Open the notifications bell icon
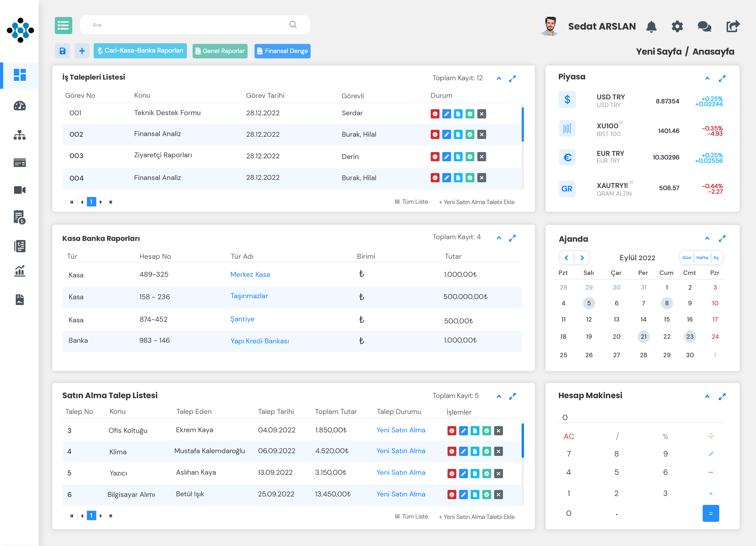756x546 pixels. pyautogui.click(x=651, y=26)
